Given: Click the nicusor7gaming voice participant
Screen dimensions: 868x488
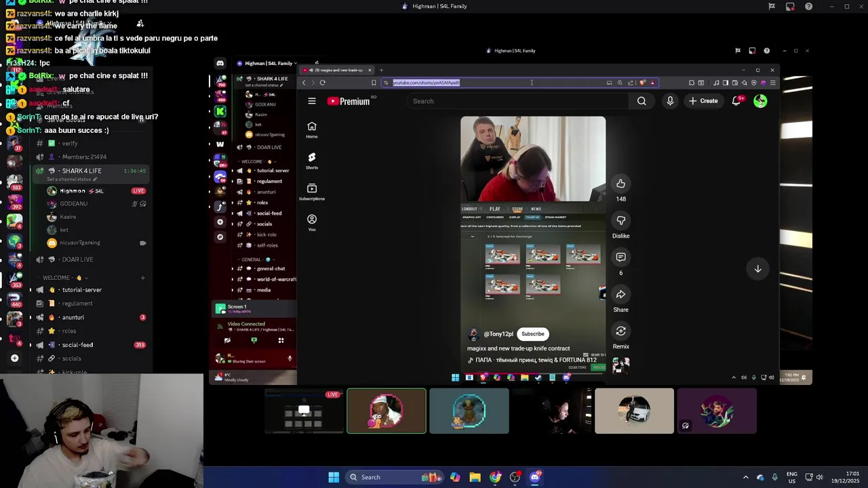Looking at the screenshot, I should pos(80,243).
